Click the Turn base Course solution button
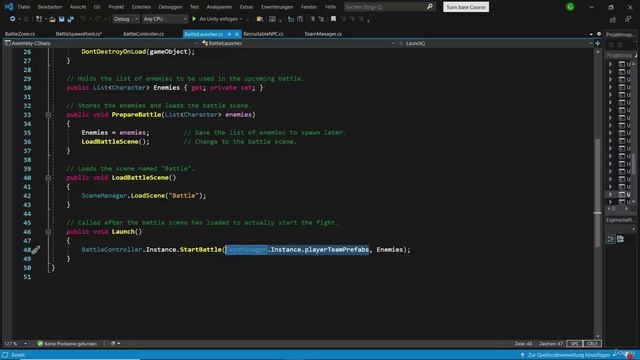 pos(466,7)
